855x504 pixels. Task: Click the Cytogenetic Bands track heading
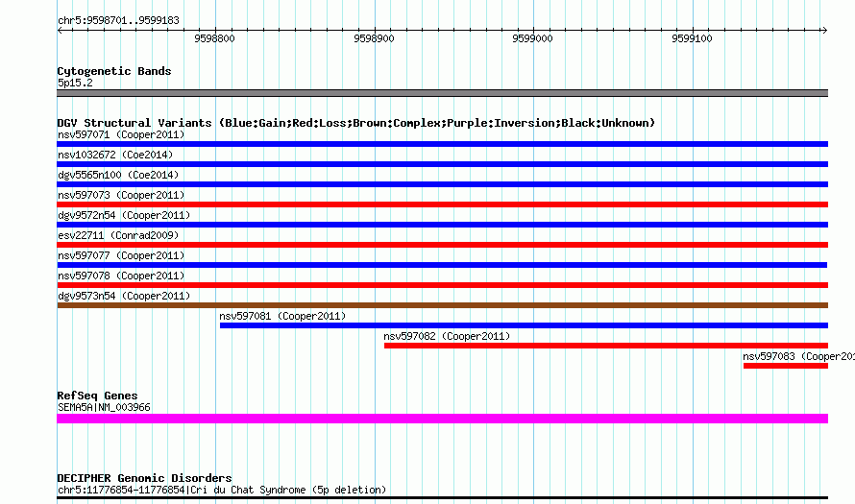coord(114,71)
